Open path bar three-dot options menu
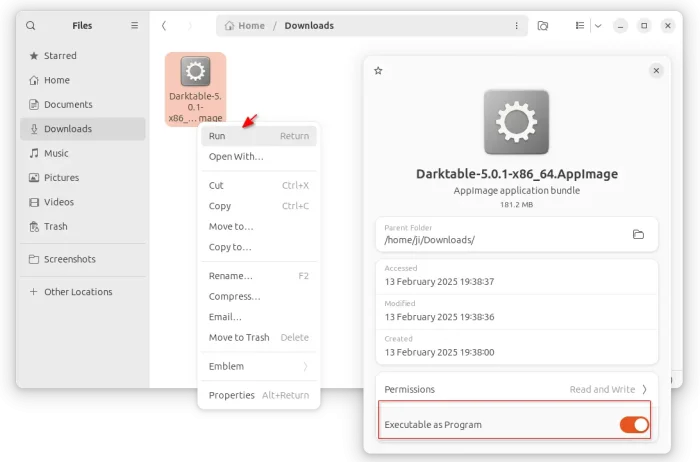 [x=517, y=26]
